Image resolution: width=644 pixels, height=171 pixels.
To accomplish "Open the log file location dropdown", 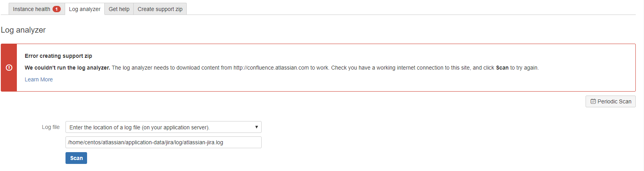I will [163, 127].
